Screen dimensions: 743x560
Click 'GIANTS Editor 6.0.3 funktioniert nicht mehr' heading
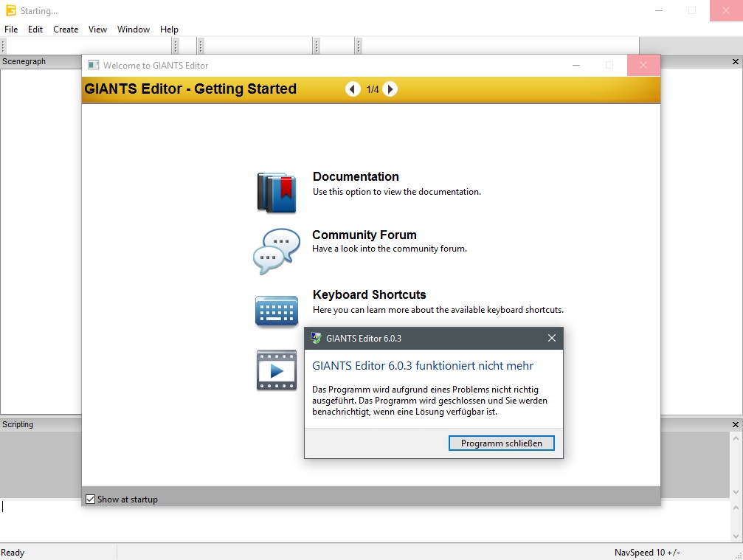[423, 366]
